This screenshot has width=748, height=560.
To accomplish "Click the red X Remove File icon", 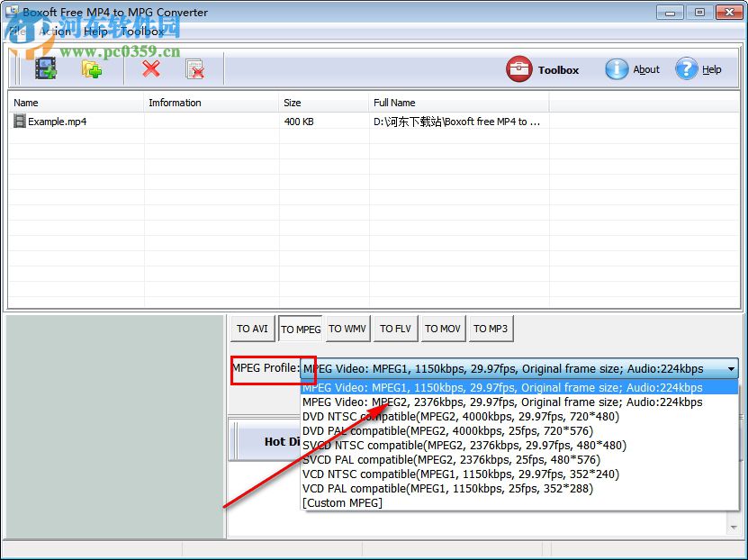I will [x=151, y=67].
